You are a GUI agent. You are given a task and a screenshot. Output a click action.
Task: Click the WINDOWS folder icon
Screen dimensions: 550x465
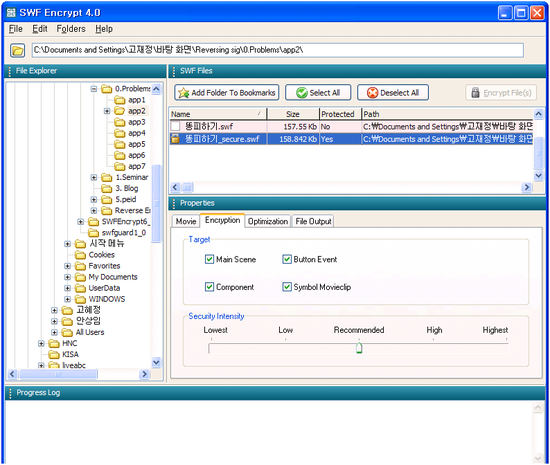(80, 299)
